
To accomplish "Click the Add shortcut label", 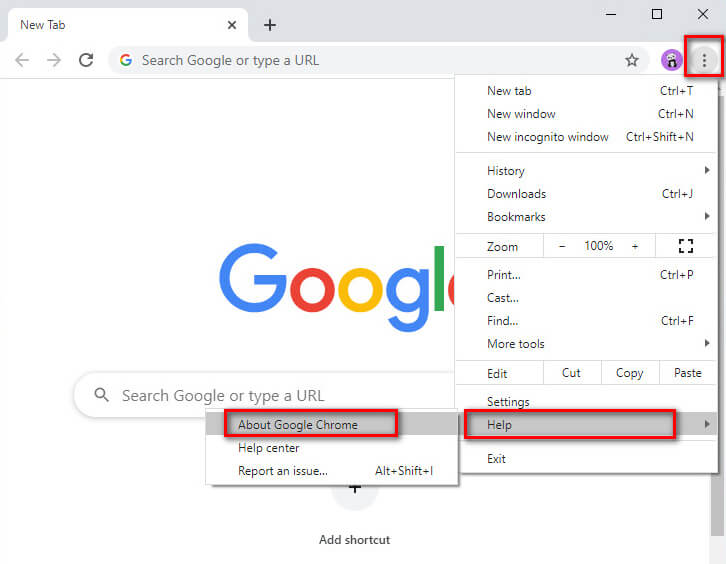I will click(355, 539).
